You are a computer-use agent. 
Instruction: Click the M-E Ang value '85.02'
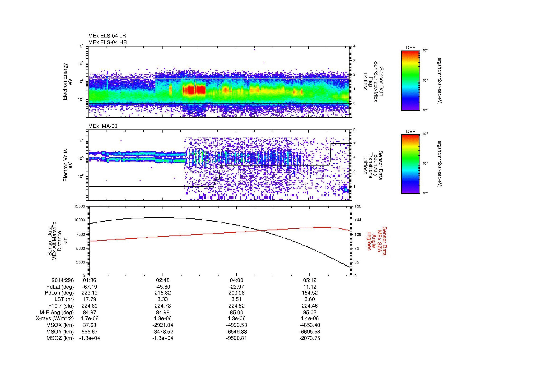tap(310, 312)
